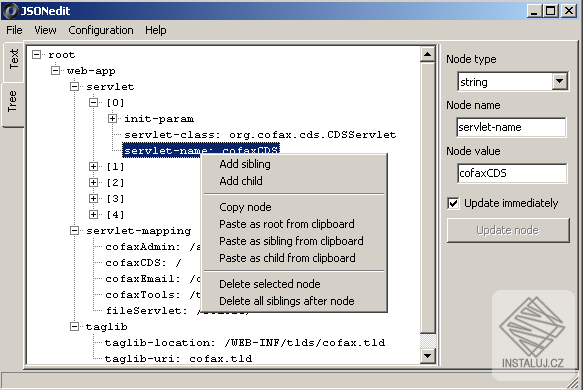
Task: Select the taglib-uri: cofax.tld row
Action: pos(178,358)
